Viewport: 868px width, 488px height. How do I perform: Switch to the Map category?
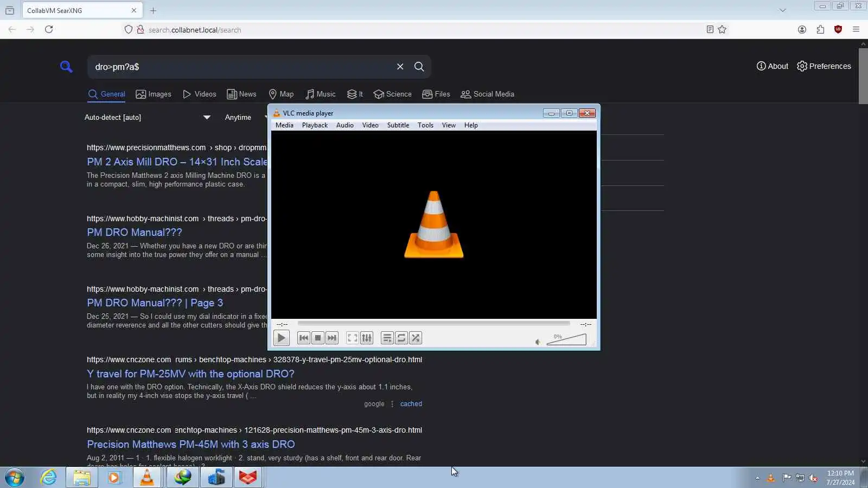pos(281,94)
